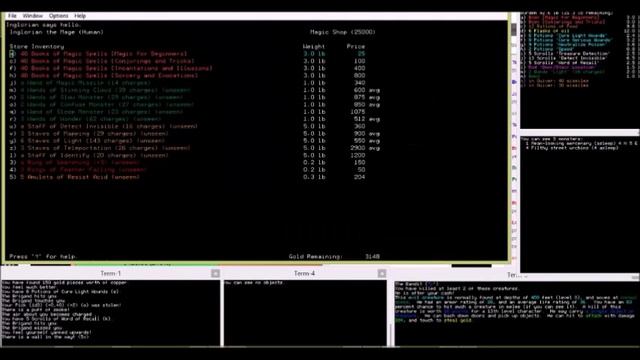Click 'There is a wall in the way' message
Screen dimensions: 640x360
[45, 337]
